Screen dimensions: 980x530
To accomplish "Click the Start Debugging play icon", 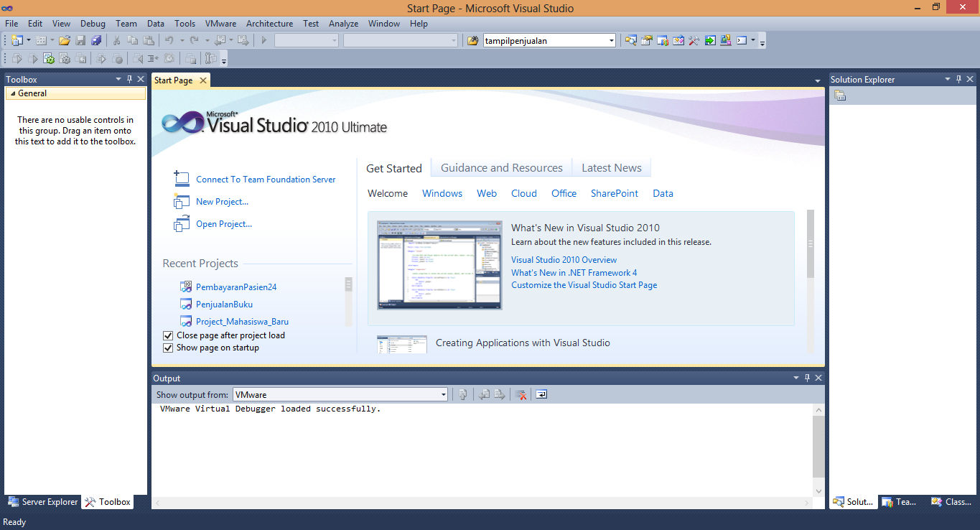I will 264,40.
